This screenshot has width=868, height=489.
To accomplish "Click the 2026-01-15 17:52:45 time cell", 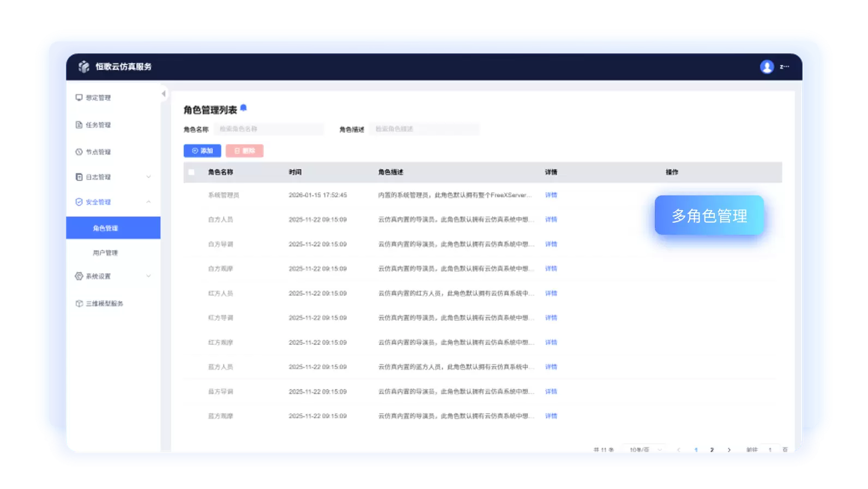I will click(318, 195).
